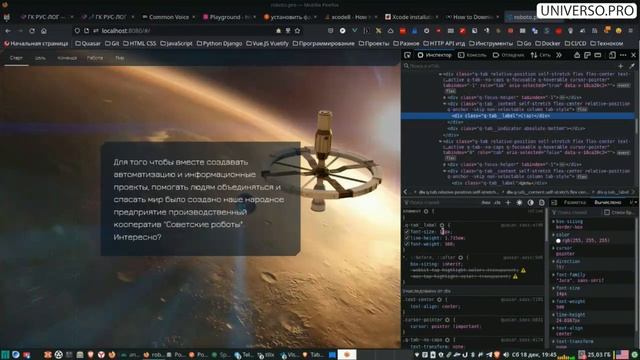Select the q-tab__indicator div node

[x=517, y=128]
